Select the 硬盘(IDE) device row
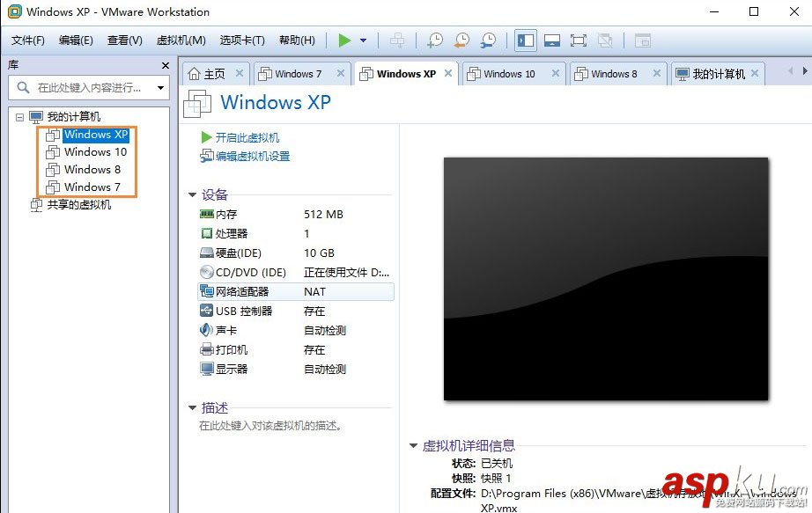 (296, 253)
